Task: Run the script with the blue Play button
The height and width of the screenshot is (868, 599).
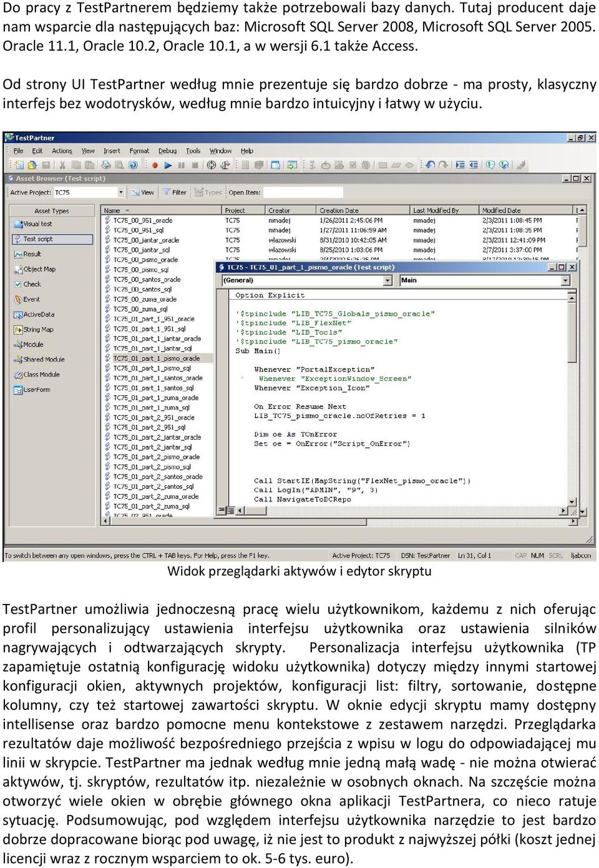Action: pos(168,165)
